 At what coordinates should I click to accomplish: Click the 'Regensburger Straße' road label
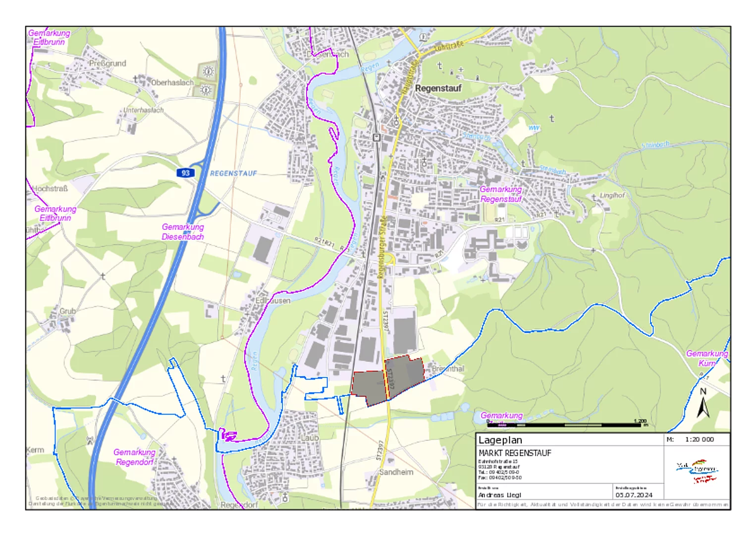[382, 247]
